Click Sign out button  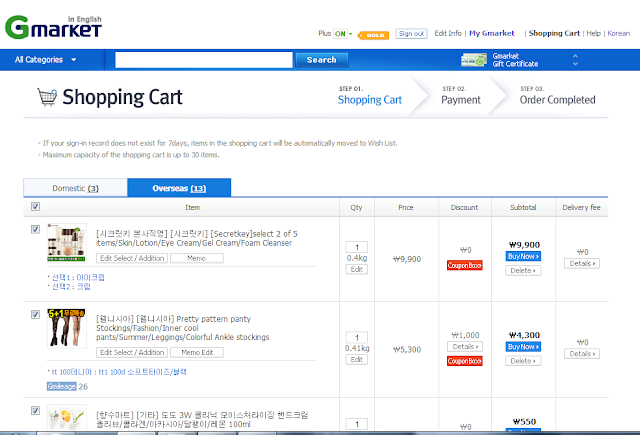tap(411, 33)
